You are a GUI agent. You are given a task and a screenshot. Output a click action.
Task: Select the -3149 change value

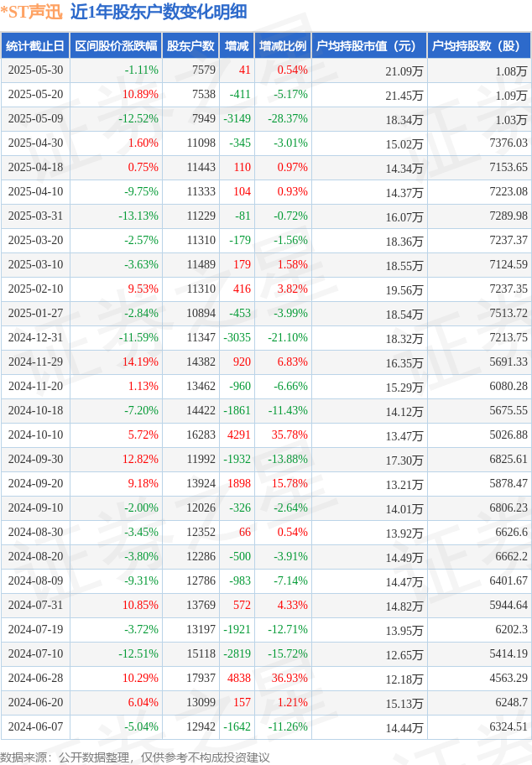tap(237, 119)
